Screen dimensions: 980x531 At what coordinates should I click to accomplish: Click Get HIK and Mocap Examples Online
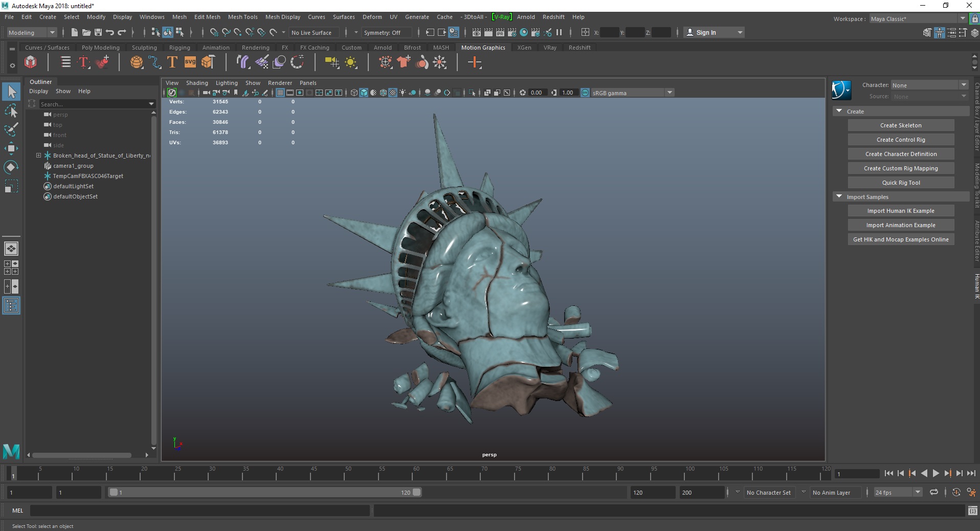click(901, 239)
